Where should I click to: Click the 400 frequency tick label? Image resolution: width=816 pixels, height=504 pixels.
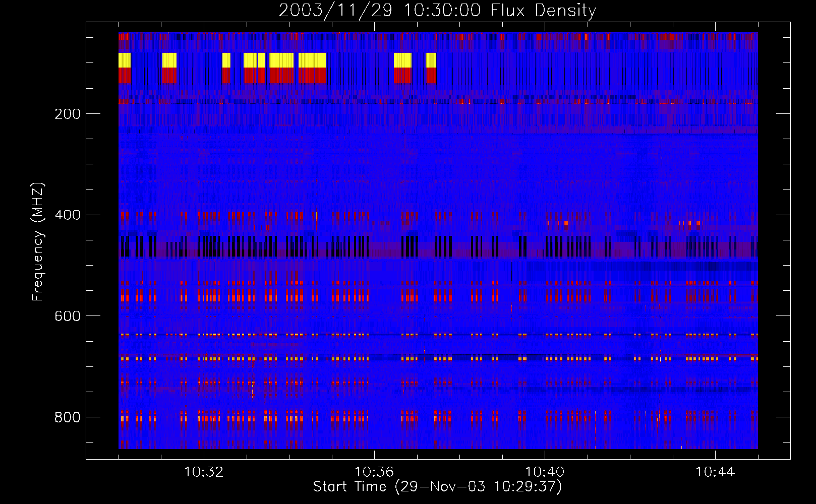coord(68,215)
